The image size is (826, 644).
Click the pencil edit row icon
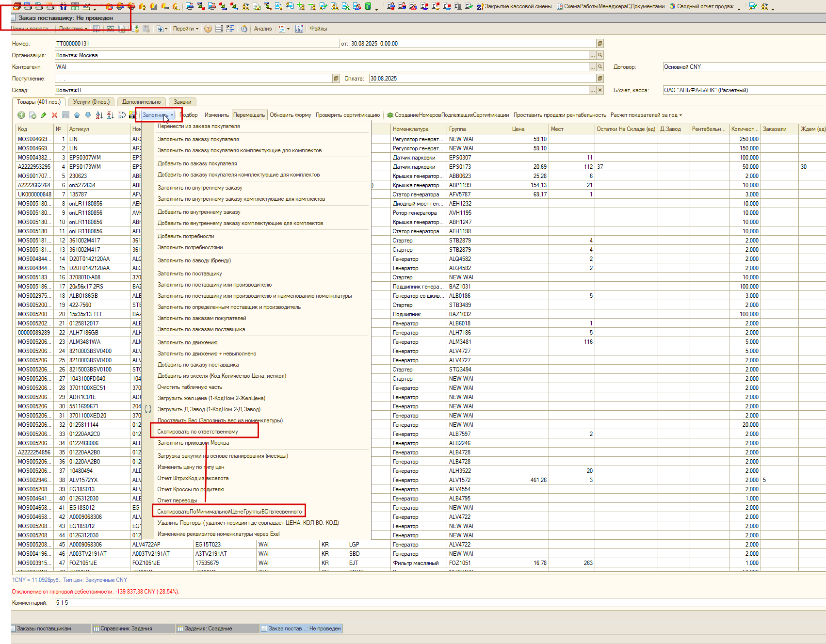(x=43, y=115)
